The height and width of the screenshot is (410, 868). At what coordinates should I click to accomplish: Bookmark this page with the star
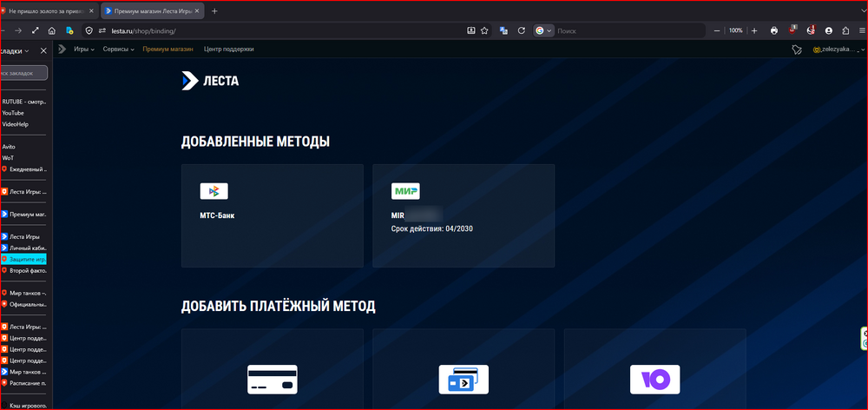(484, 31)
